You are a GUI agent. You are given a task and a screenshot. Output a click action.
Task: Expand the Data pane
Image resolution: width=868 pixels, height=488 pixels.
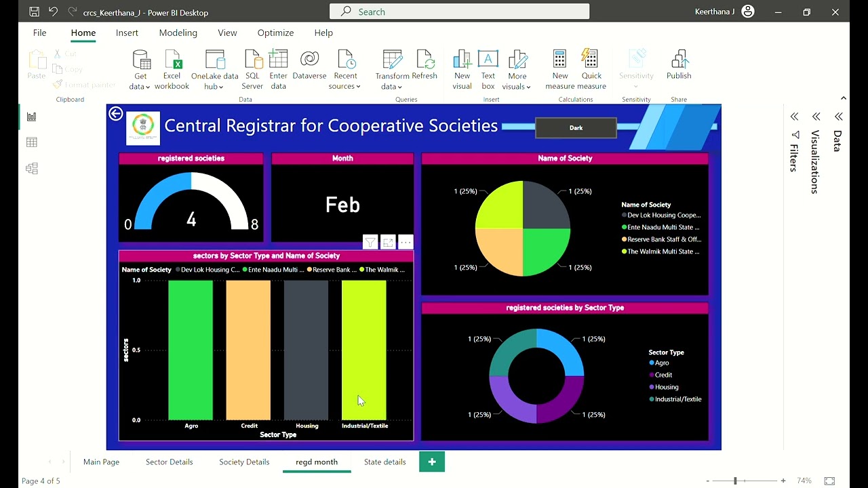839,117
